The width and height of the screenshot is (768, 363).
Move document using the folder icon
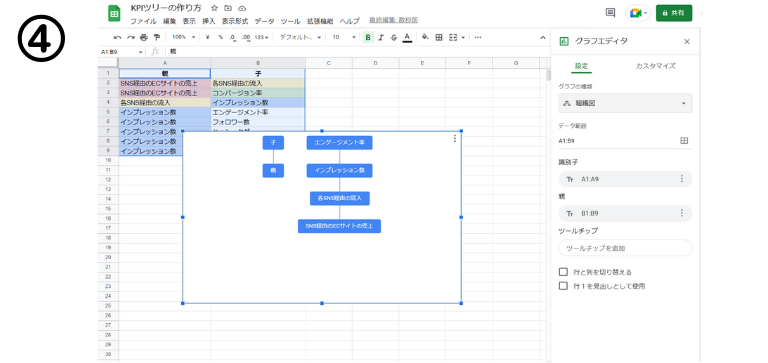(228, 8)
